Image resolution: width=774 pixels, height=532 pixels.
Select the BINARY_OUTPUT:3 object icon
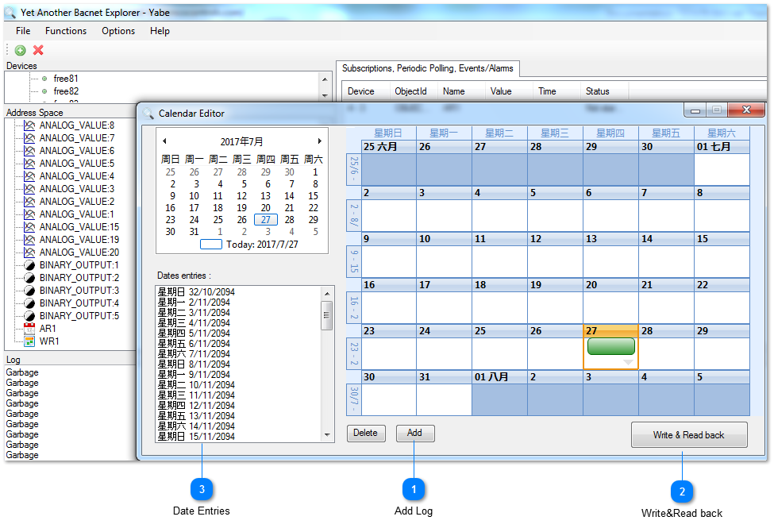tap(29, 291)
